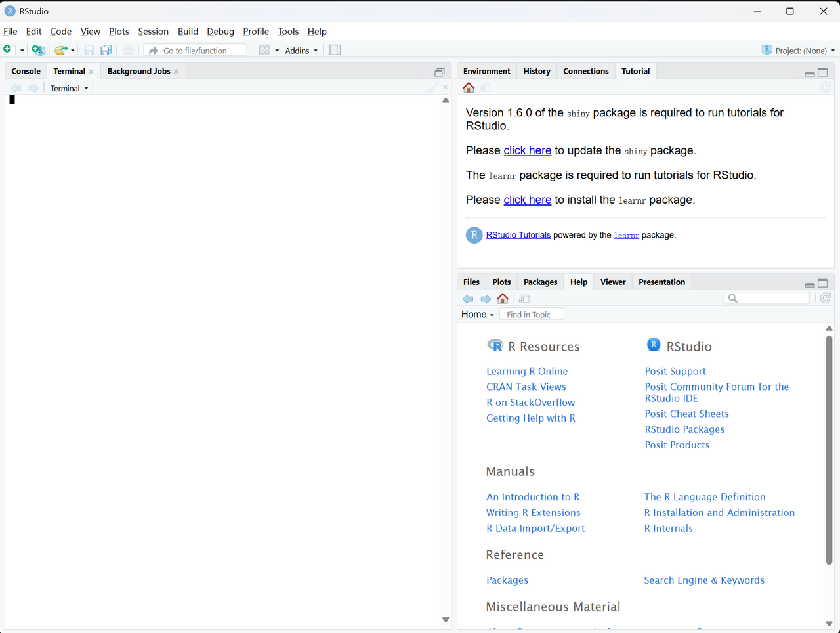
Task: Click the Create a Project icon
Action: (x=38, y=50)
